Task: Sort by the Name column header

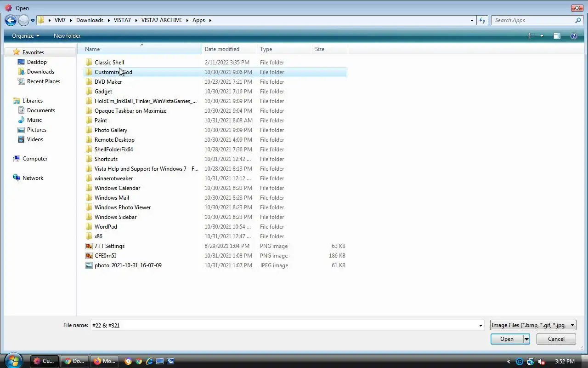Action: [140, 49]
